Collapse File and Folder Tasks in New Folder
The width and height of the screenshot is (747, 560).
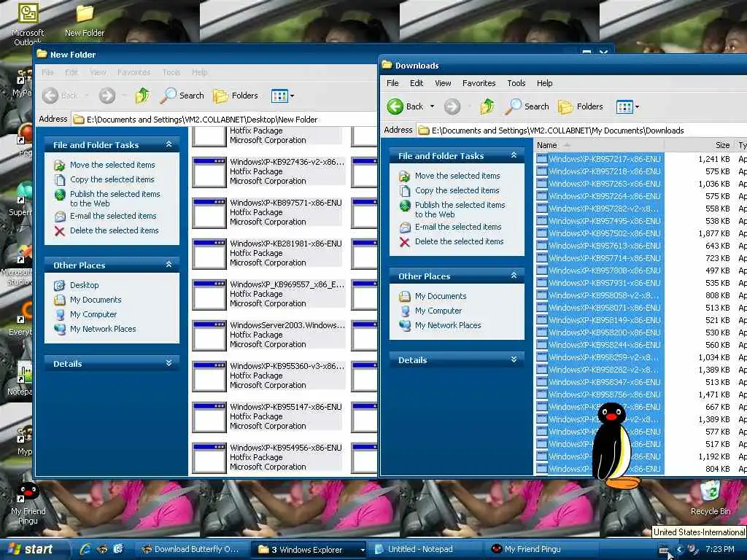tap(169, 144)
